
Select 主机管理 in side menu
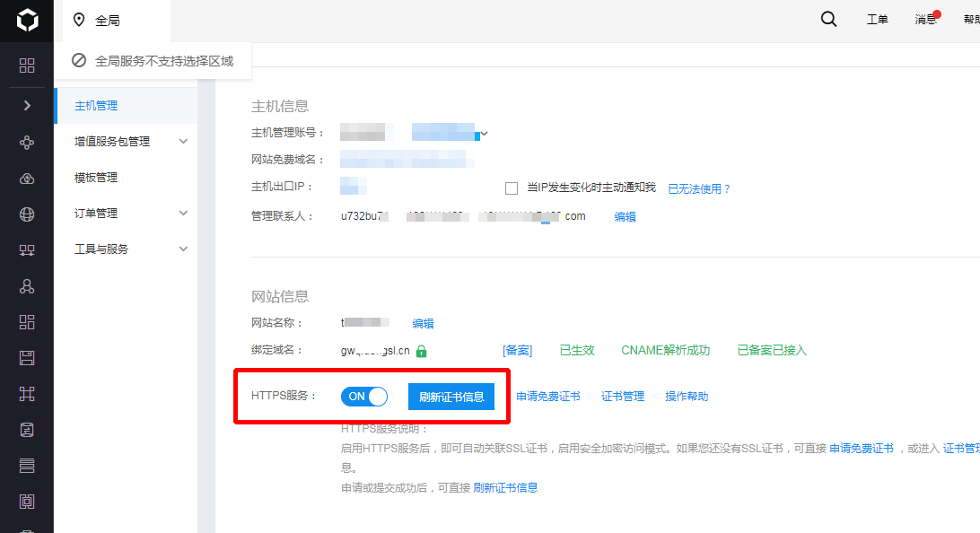pos(96,106)
